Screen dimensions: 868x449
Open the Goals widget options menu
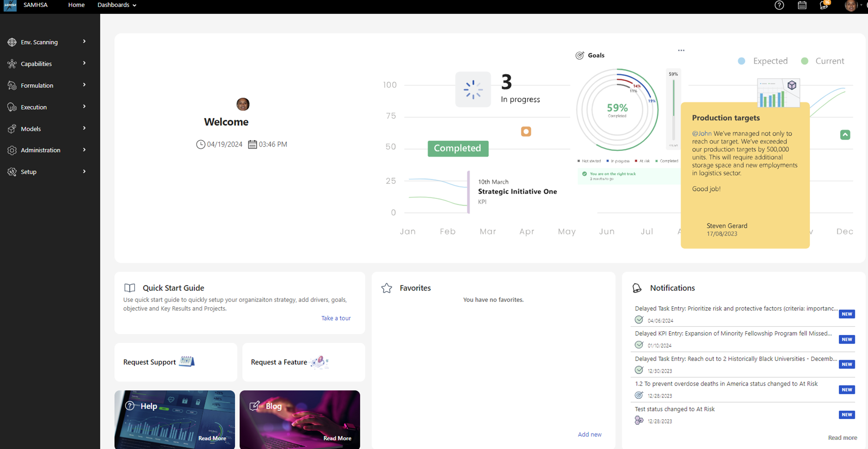click(x=681, y=50)
